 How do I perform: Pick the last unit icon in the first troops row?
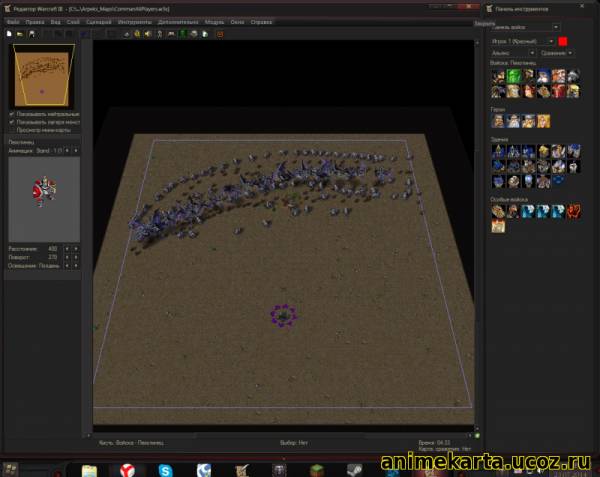click(574, 76)
